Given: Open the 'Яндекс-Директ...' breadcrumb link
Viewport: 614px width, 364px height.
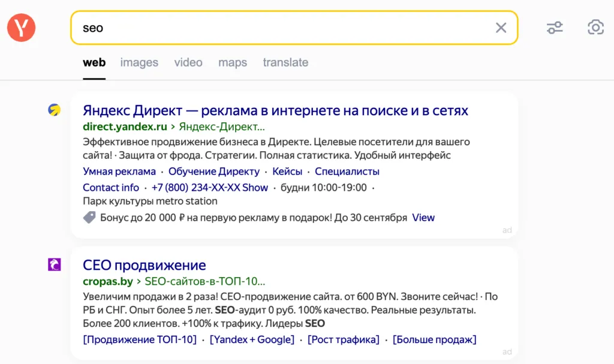Looking at the screenshot, I should (x=222, y=127).
